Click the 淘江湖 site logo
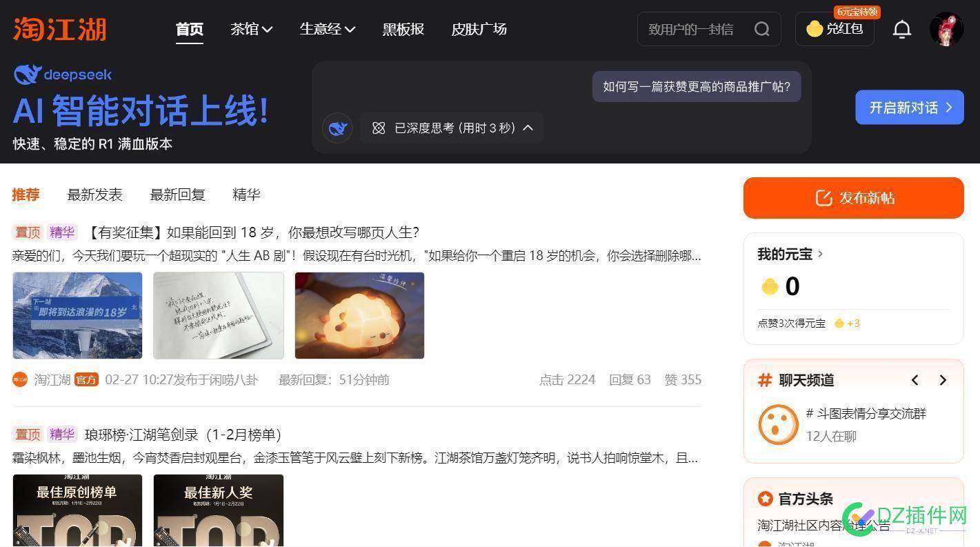The image size is (980, 547). (60, 29)
